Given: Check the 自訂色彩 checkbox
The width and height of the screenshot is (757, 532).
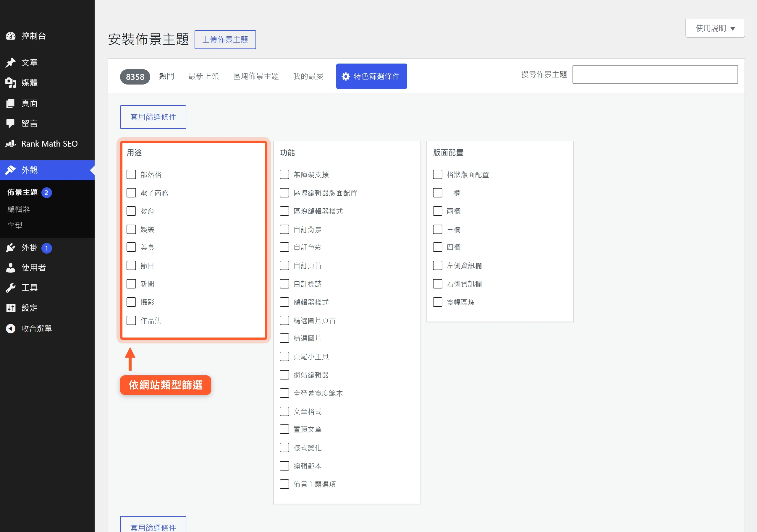Looking at the screenshot, I should point(284,247).
